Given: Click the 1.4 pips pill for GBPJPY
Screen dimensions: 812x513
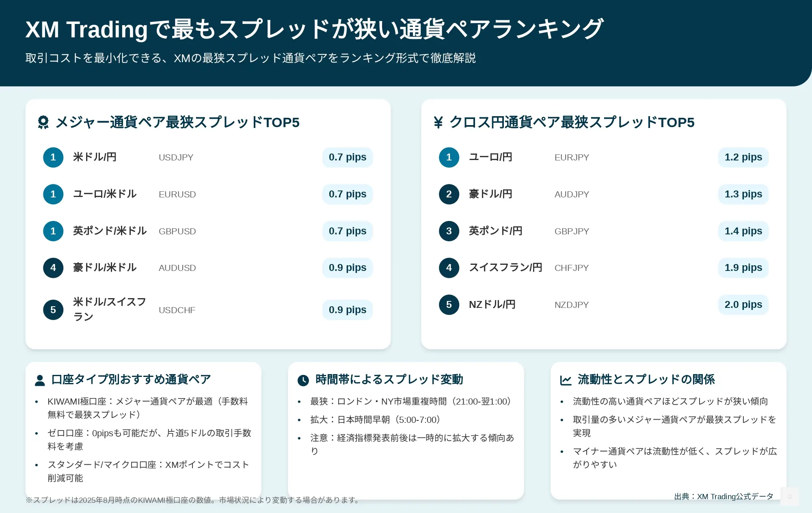Looking at the screenshot, I should tap(743, 231).
